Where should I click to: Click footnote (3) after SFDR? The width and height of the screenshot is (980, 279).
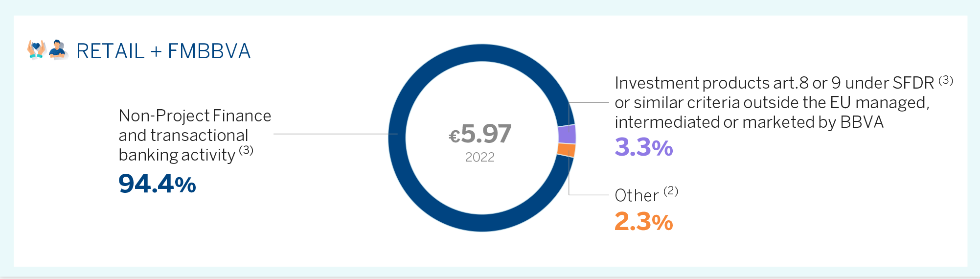[x=946, y=80]
